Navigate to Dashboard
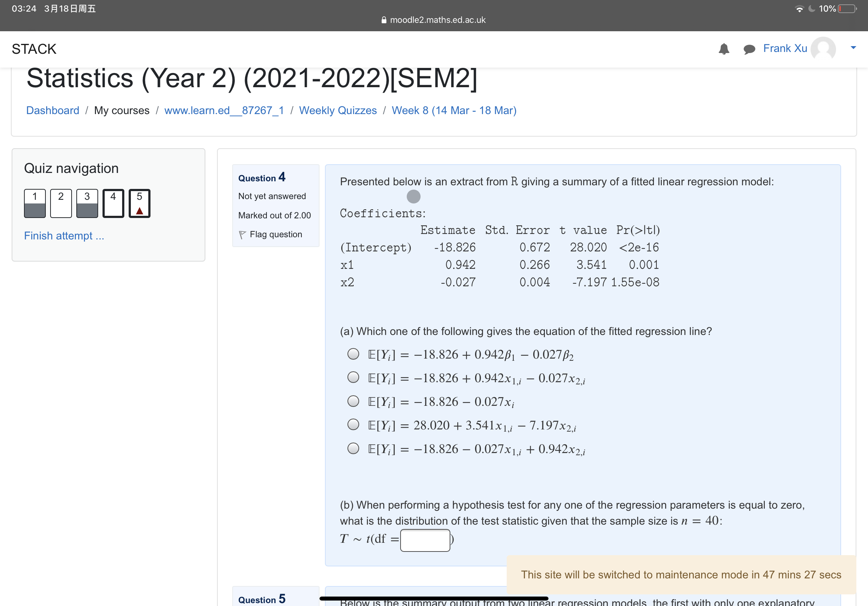Screen dimensions: 868x606 point(53,110)
